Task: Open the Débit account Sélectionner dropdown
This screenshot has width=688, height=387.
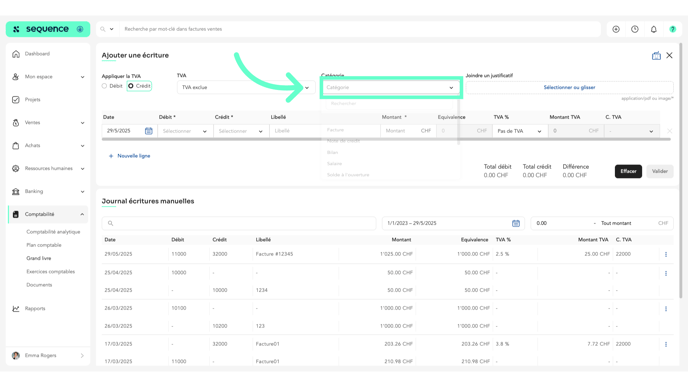Action: tap(184, 131)
